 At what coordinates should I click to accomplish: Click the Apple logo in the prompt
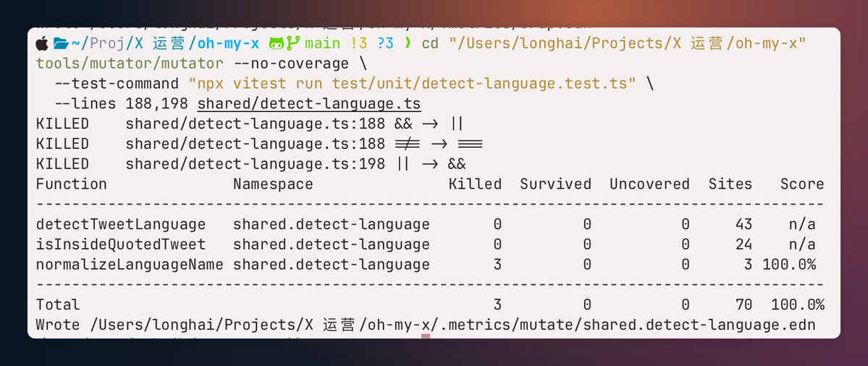[42, 43]
